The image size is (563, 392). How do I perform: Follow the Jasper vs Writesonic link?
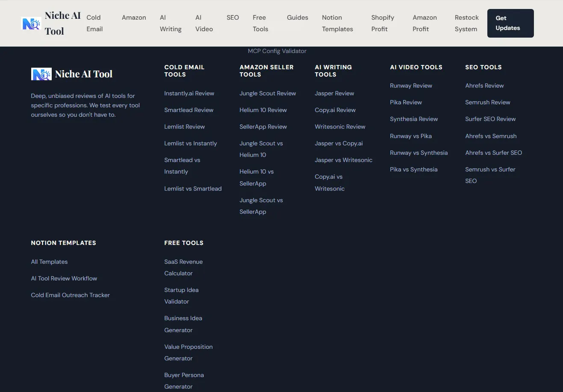point(343,160)
